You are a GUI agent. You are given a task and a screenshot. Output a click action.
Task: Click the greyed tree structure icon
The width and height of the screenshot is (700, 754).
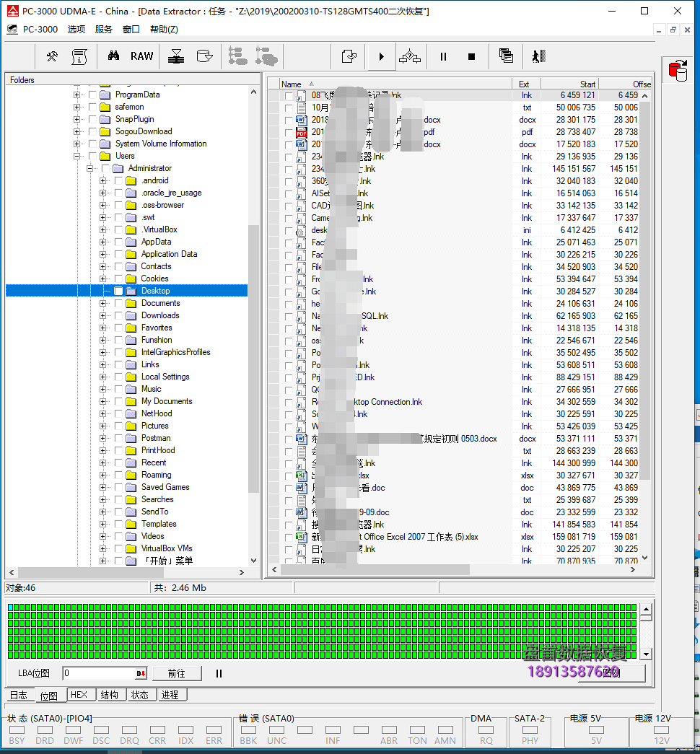(x=237, y=56)
